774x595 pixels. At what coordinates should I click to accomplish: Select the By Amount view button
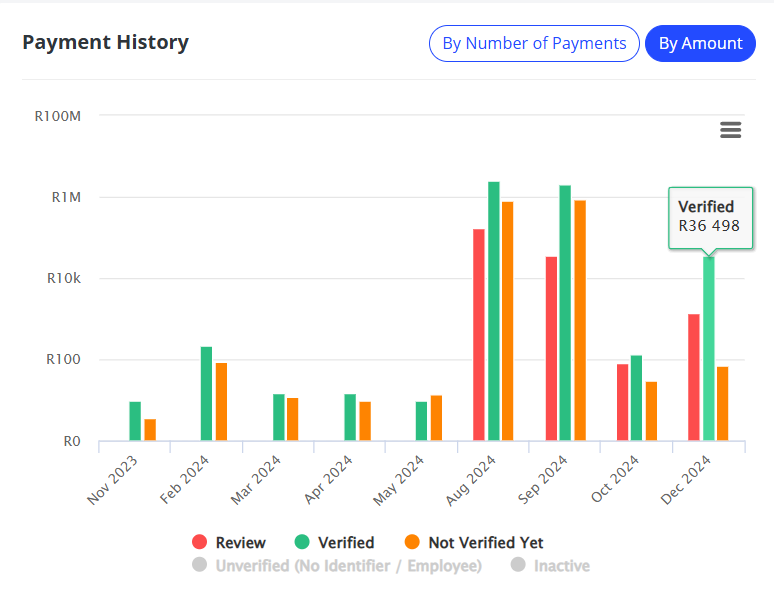click(700, 44)
